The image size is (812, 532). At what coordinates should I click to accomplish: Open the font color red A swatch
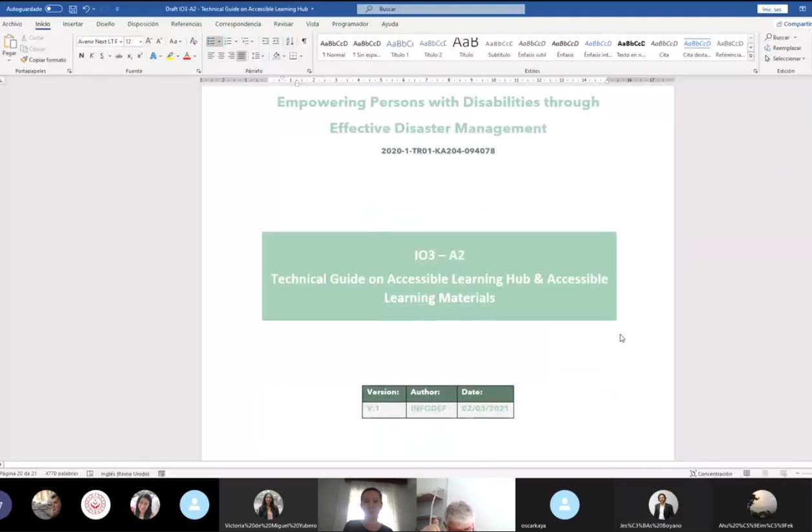point(186,56)
